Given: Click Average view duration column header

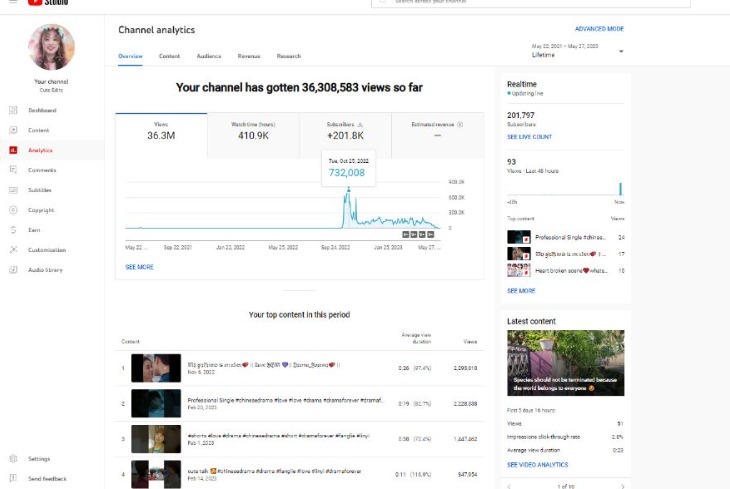Looking at the screenshot, I should [x=416, y=338].
